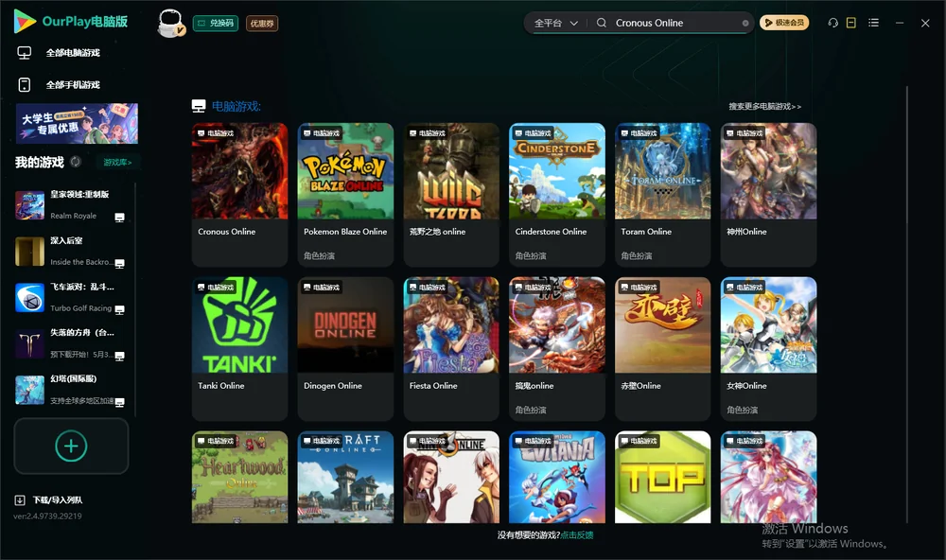Click the 幻塔(国际服) sidebar game icon
This screenshot has height=560, width=946.
(29, 390)
